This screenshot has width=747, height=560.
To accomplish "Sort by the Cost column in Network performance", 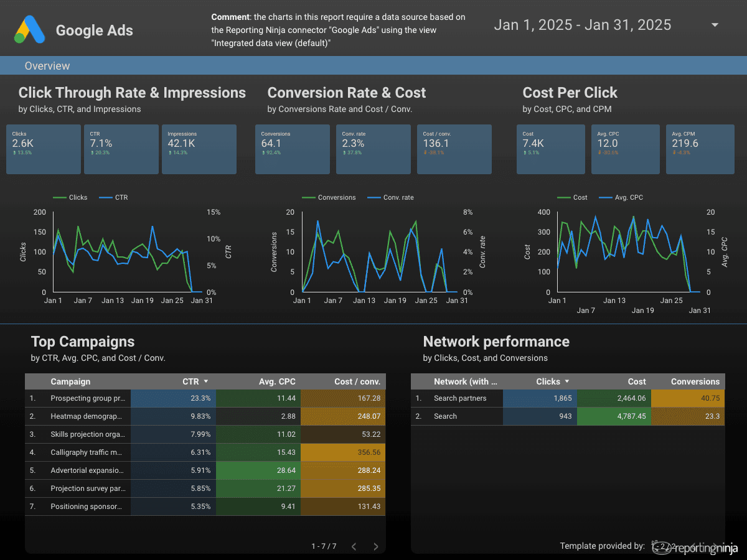I will (636, 381).
